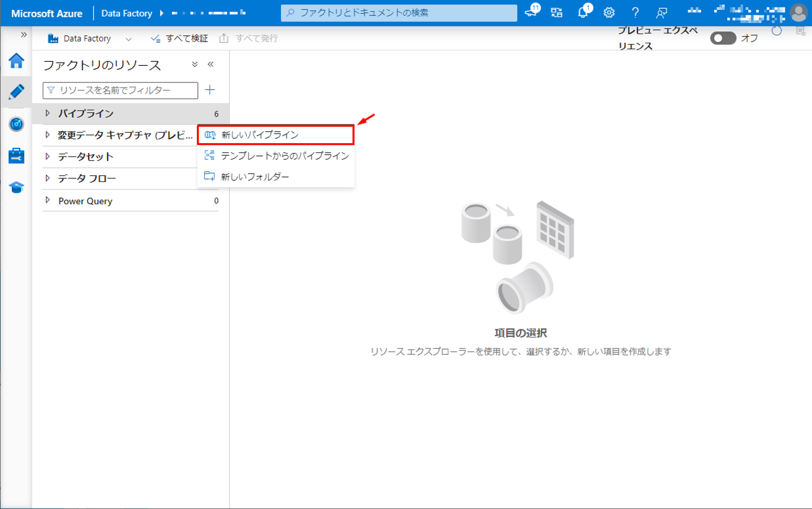Image resolution: width=812 pixels, height=509 pixels.
Task: Open the Monitor gauge icon
Action: tap(16, 124)
